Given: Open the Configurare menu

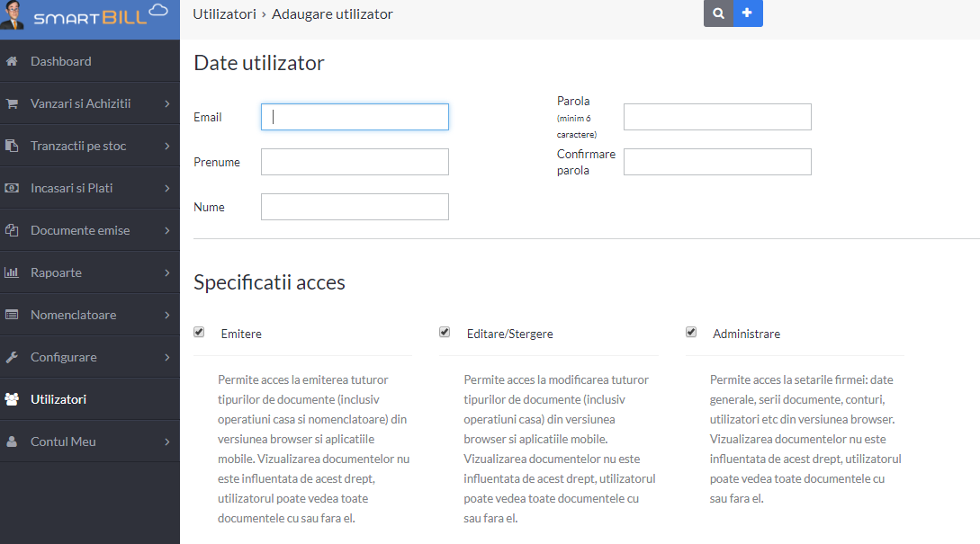Looking at the screenshot, I should click(x=90, y=357).
